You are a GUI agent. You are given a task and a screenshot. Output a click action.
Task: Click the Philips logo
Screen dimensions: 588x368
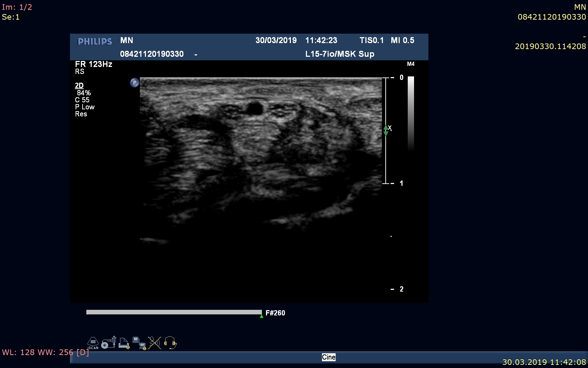pos(94,42)
